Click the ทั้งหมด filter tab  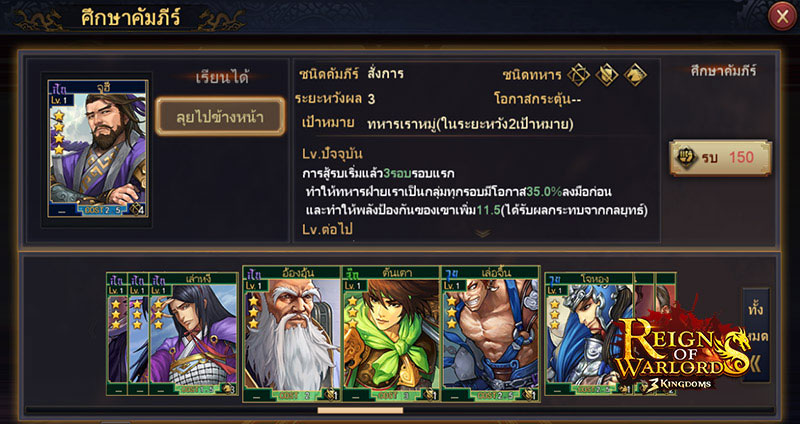[x=757, y=323]
